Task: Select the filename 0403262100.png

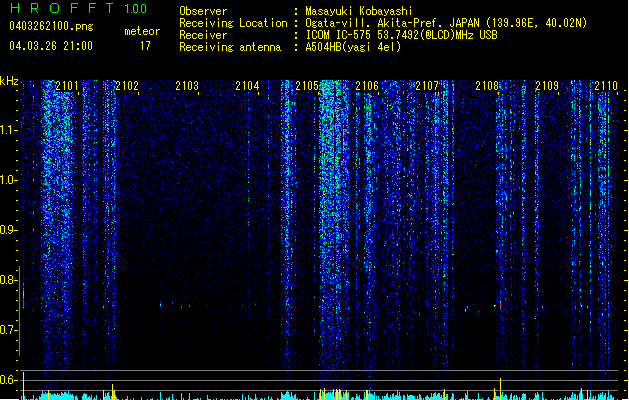Action: pos(51,26)
